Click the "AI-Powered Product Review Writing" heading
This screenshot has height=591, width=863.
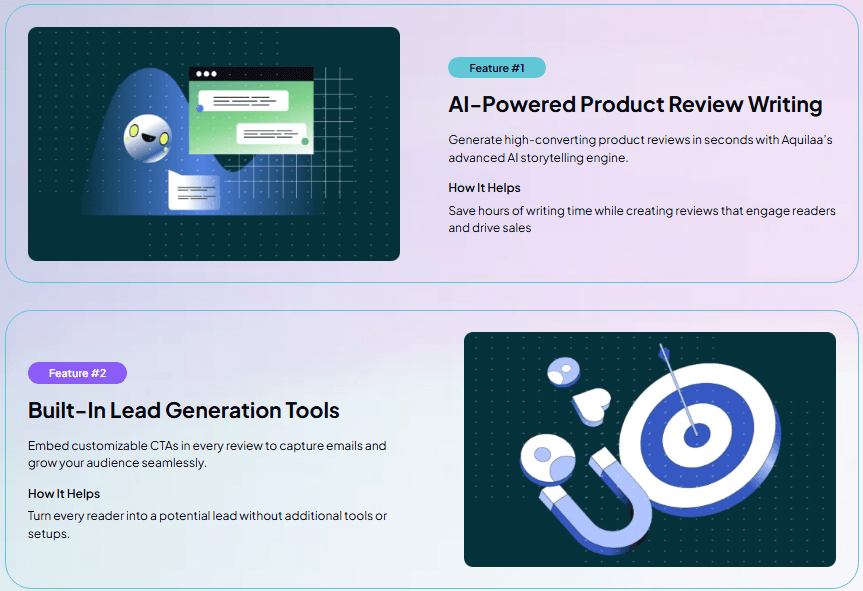point(635,104)
